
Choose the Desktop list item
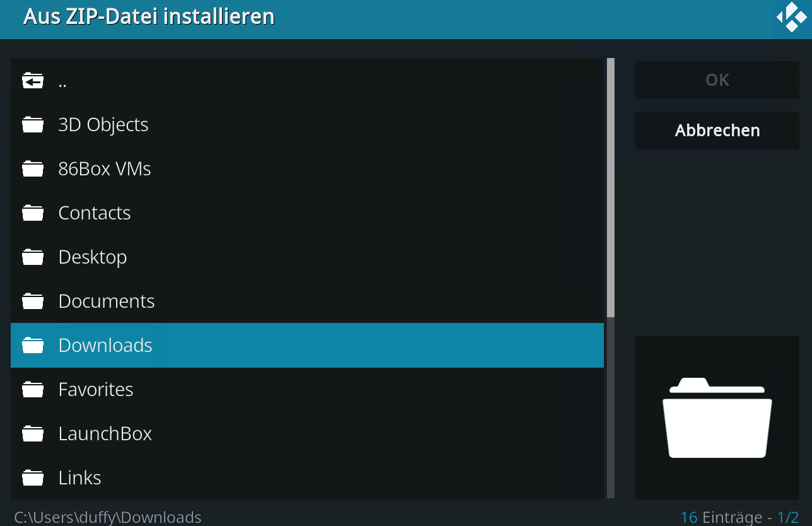click(307, 257)
